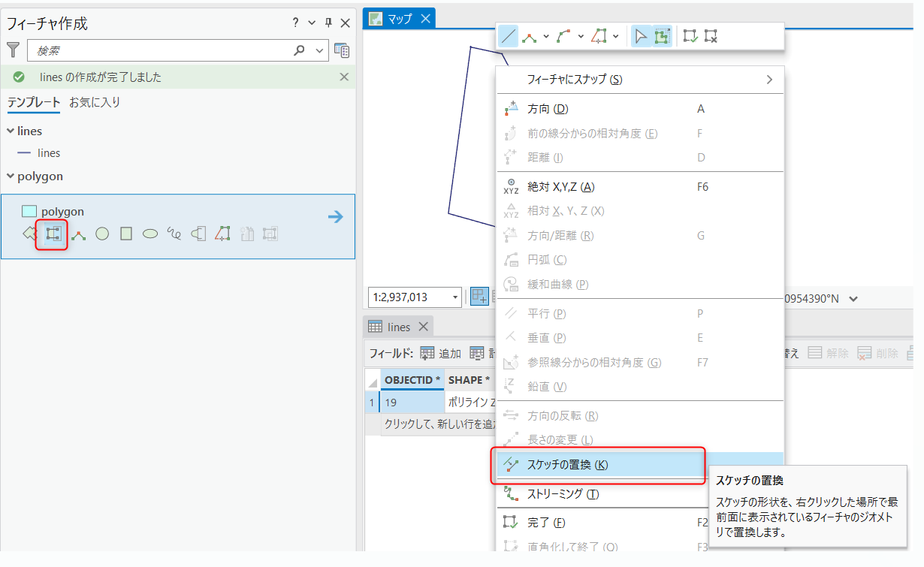This screenshot has width=924, height=567.
Task: Toggle the arrow selection tool in the construction toolbar
Action: tap(640, 36)
